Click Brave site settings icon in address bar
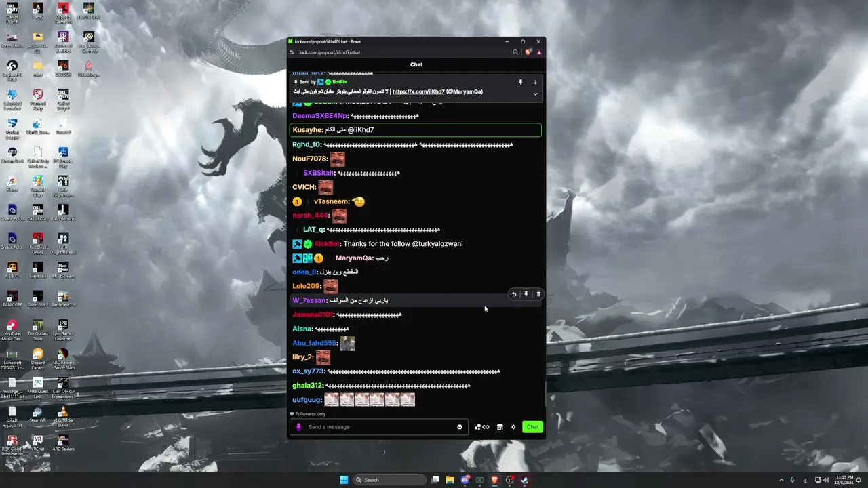This screenshot has height=488, width=868. point(292,52)
